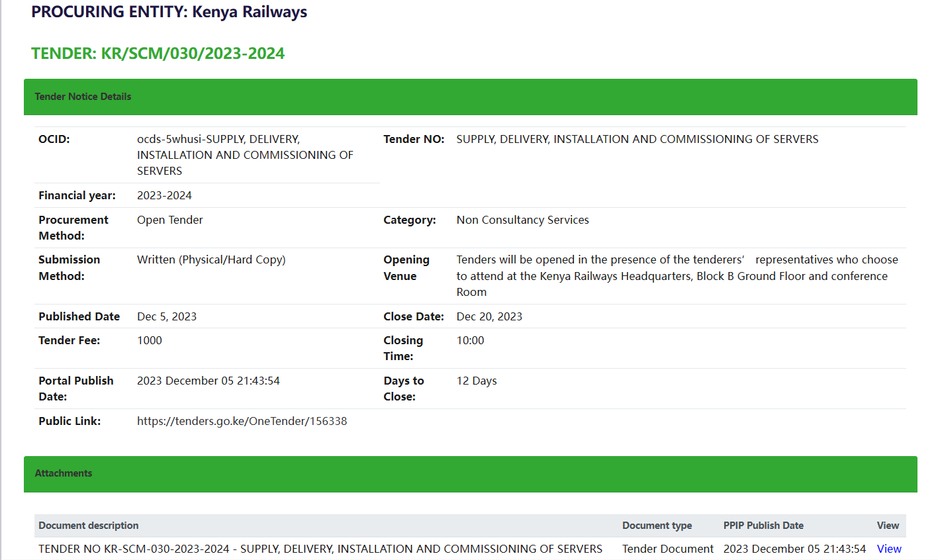Click the OCID value starting with ocds-5whusi
The image size is (938, 560).
click(x=245, y=155)
